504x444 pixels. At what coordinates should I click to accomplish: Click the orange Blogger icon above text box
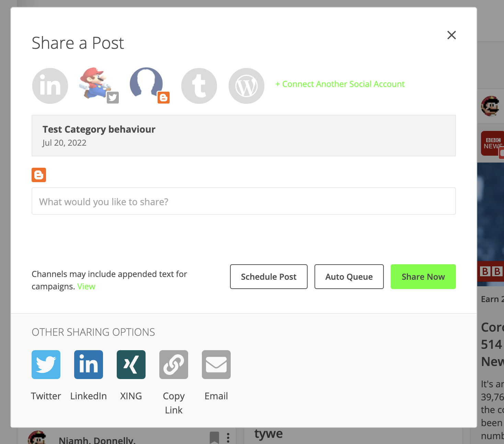pyautogui.click(x=39, y=175)
